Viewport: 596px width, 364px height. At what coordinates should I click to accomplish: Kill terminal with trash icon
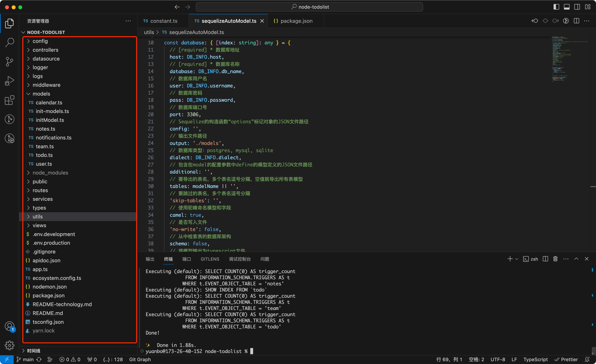click(x=555, y=259)
